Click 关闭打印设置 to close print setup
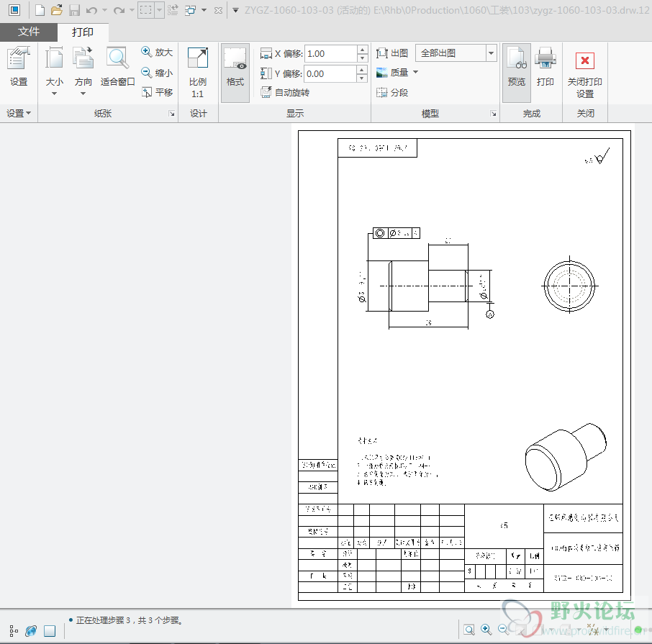The height and width of the screenshot is (644, 652). coord(584,75)
